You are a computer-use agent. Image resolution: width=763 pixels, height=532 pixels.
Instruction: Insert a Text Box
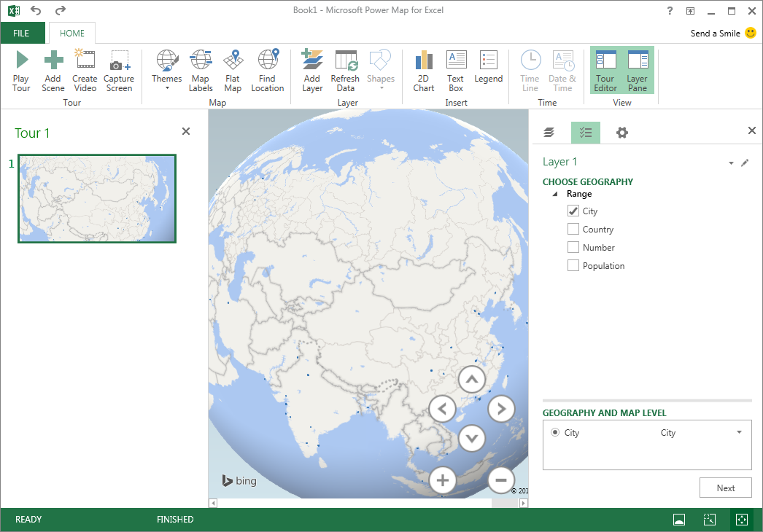(x=456, y=71)
